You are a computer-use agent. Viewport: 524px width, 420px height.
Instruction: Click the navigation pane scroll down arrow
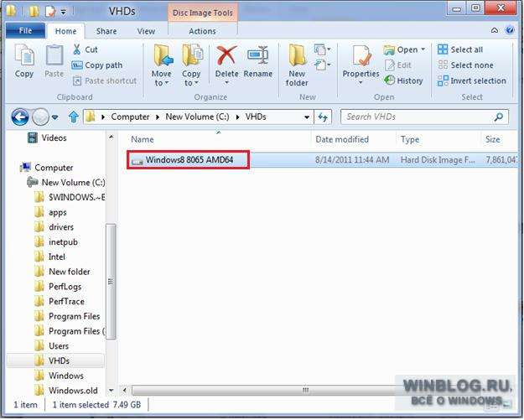click(112, 391)
